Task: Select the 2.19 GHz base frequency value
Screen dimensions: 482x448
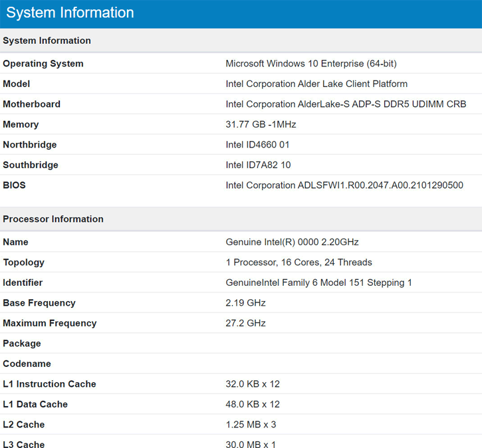Action: coord(245,303)
